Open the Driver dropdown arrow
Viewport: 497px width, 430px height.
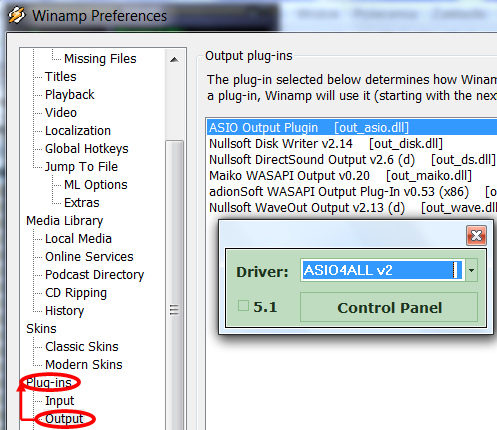click(x=471, y=270)
